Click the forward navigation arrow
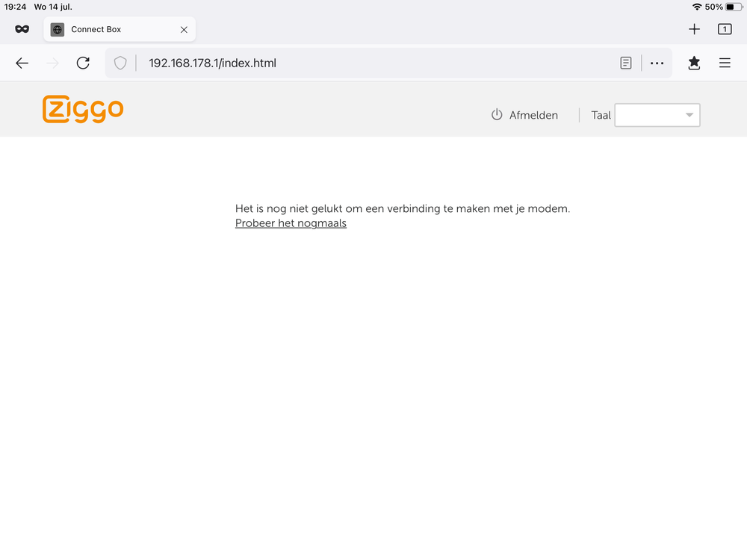Viewport: 747px width, 560px height. click(x=52, y=63)
